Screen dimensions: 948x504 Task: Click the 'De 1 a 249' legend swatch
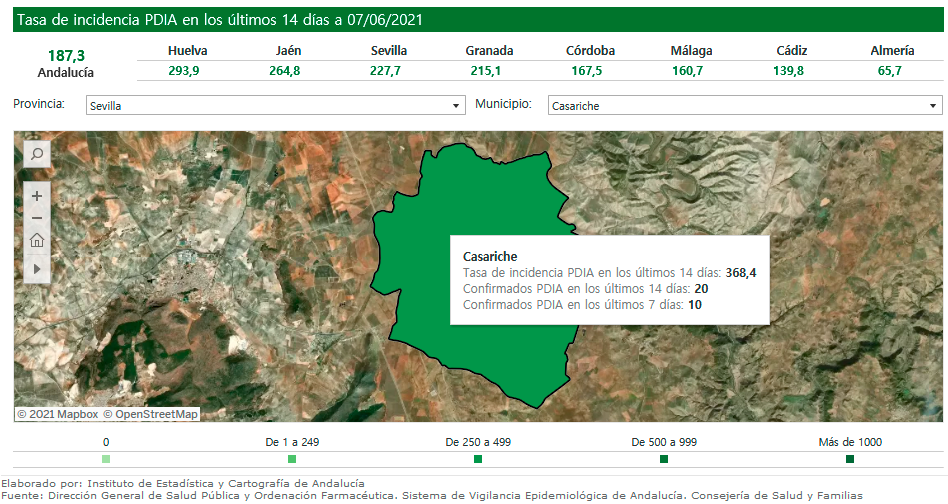click(292, 459)
